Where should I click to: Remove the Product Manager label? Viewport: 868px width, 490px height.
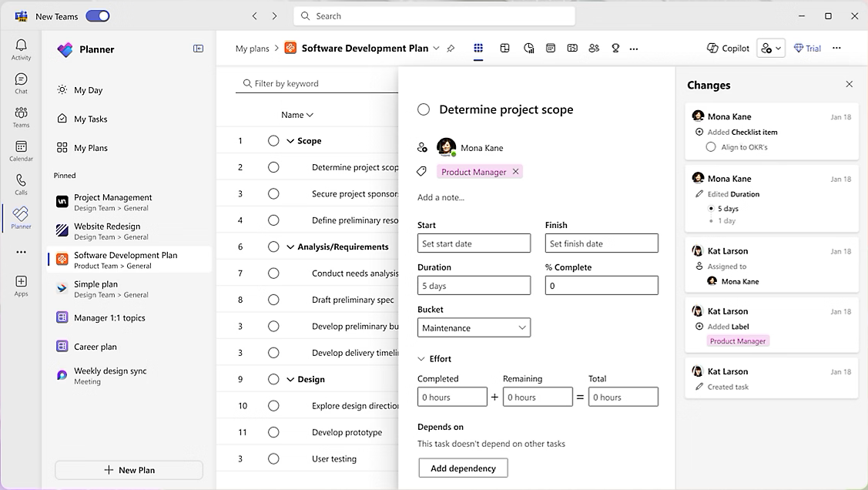516,172
